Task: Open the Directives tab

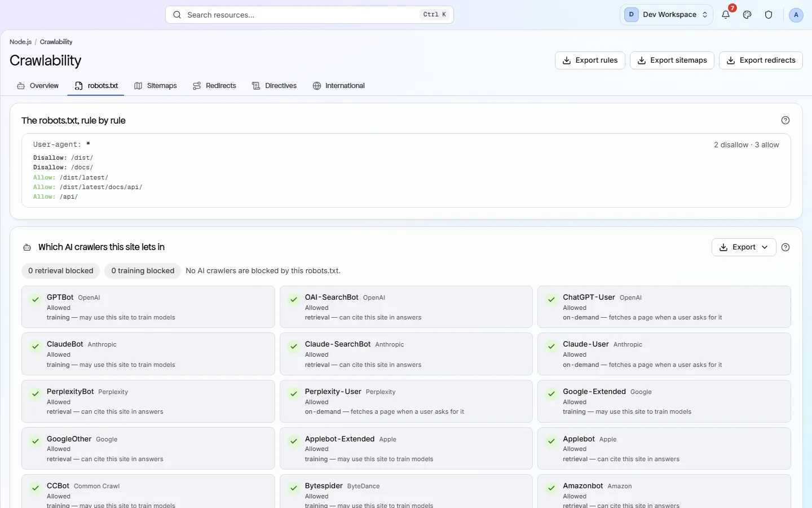Action: point(275,86)
